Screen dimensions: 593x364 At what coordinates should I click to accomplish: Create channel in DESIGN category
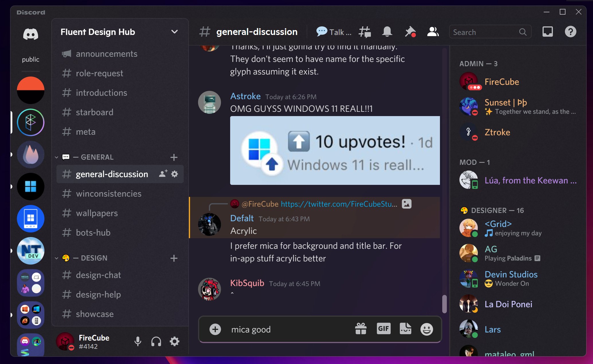[x=174, y=258]
